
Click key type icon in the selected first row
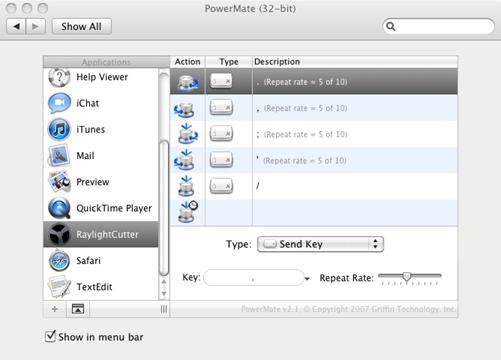[x=221, y=81]
